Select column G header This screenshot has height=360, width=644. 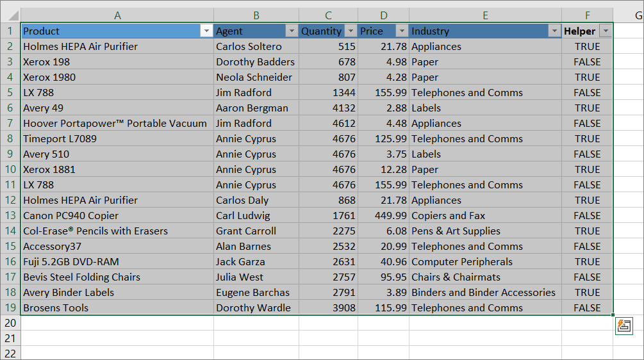click(x=629, y=15)
